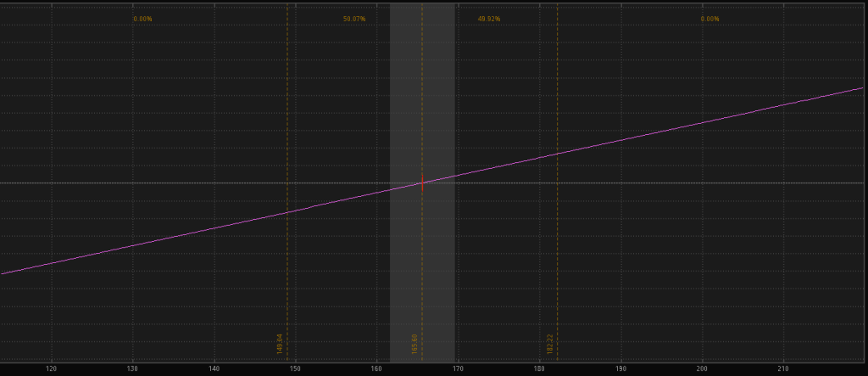Click the magenta profit line's far right end
The height and width of the screenshot is (376, 868).
[x=860, y=87]
